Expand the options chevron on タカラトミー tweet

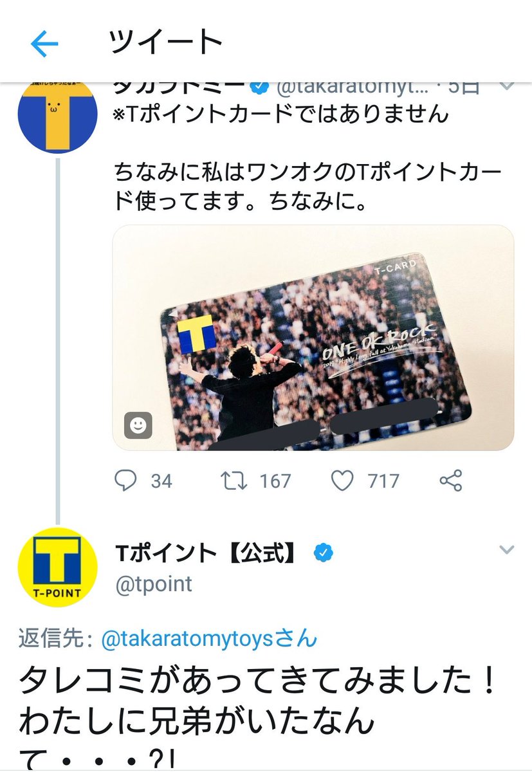507,87
